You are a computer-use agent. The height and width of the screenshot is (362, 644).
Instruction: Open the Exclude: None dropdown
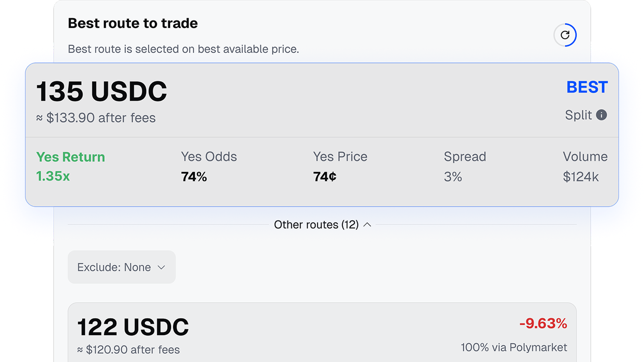click(122, 267)
